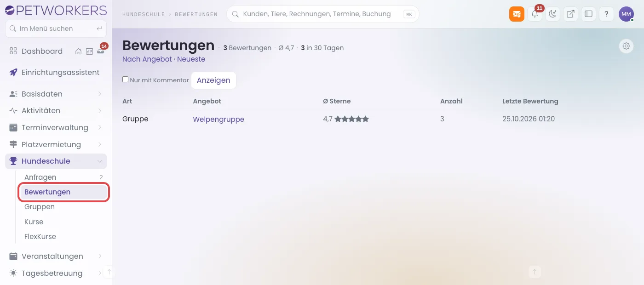
Task: Open the Welpengruppe offer link
Action: 218,119
